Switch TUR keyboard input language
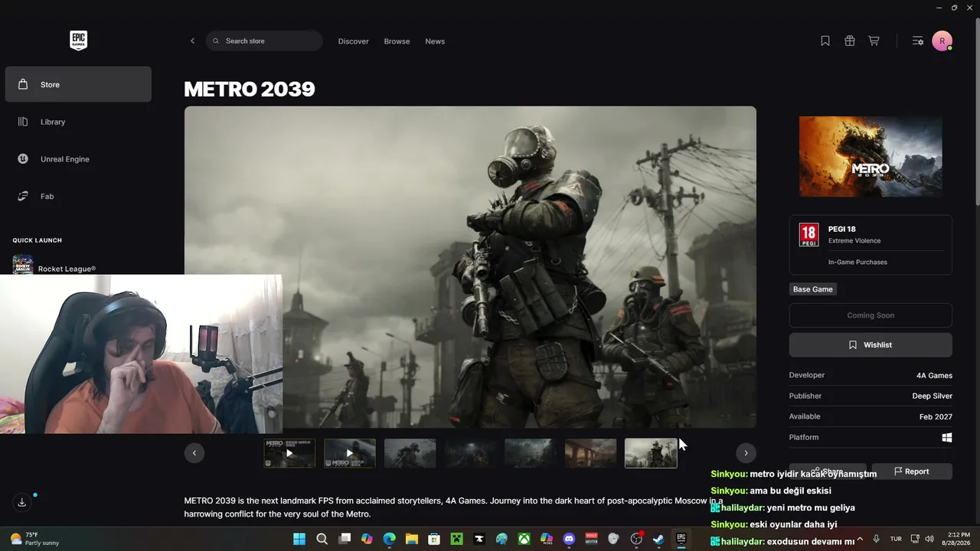This screenshot has height=551, width=980. (x=896, y=539)
